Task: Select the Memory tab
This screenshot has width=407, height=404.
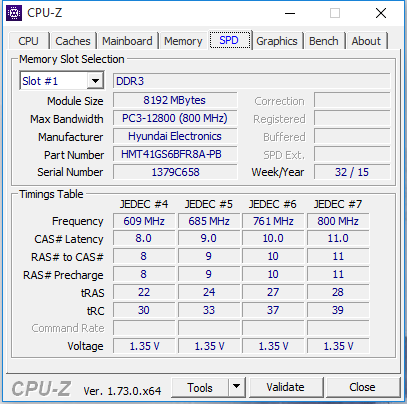Action: click(x=183, y=41)
